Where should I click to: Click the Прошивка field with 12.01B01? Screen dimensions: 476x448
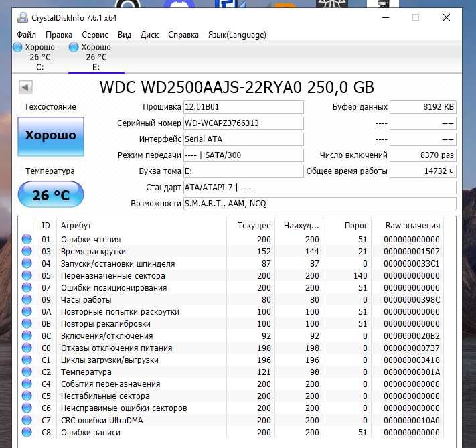tap(244, 107)
